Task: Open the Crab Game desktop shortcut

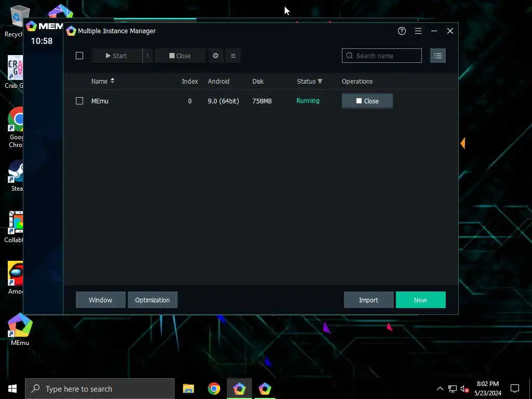Action: click(14, 72)
